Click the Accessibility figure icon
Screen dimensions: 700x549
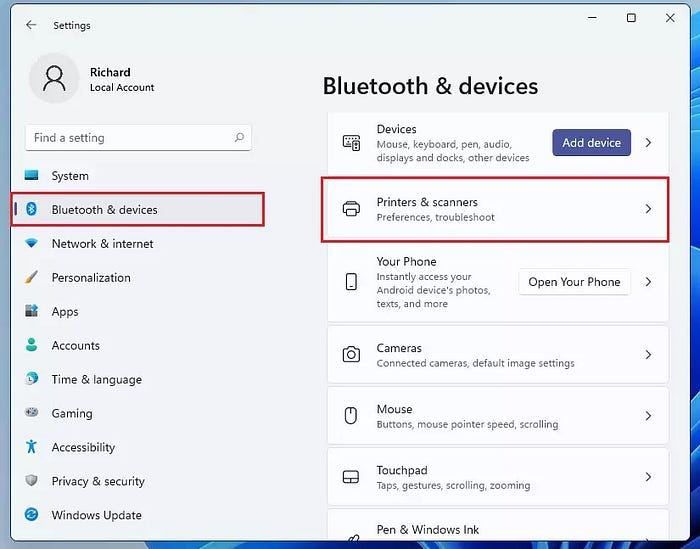[31, 446]
